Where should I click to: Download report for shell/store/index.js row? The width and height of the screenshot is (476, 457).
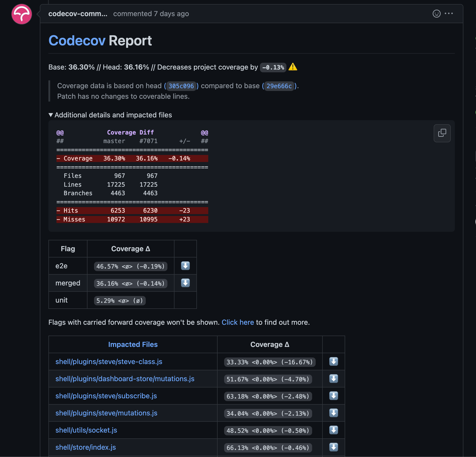(334, 447)
